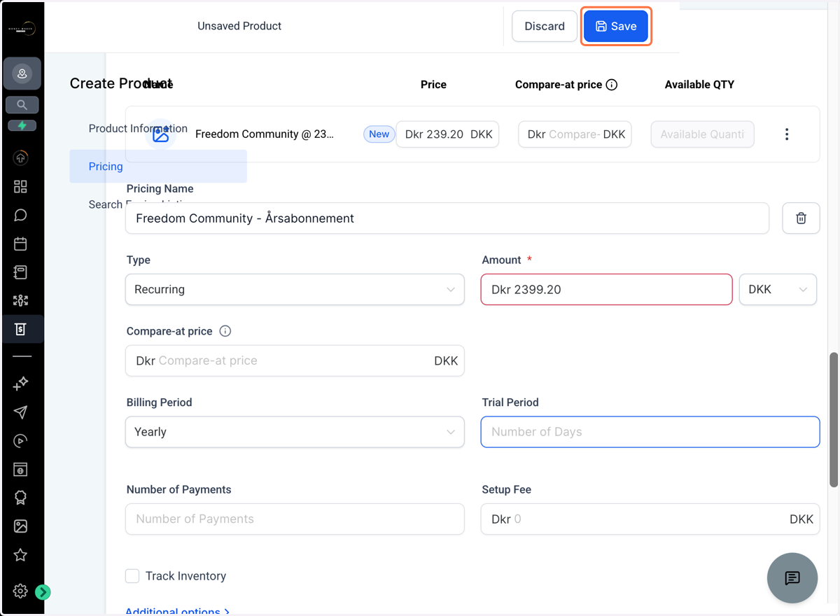
Task: Open marketing paper plane icon
Action: pos(20,412)
